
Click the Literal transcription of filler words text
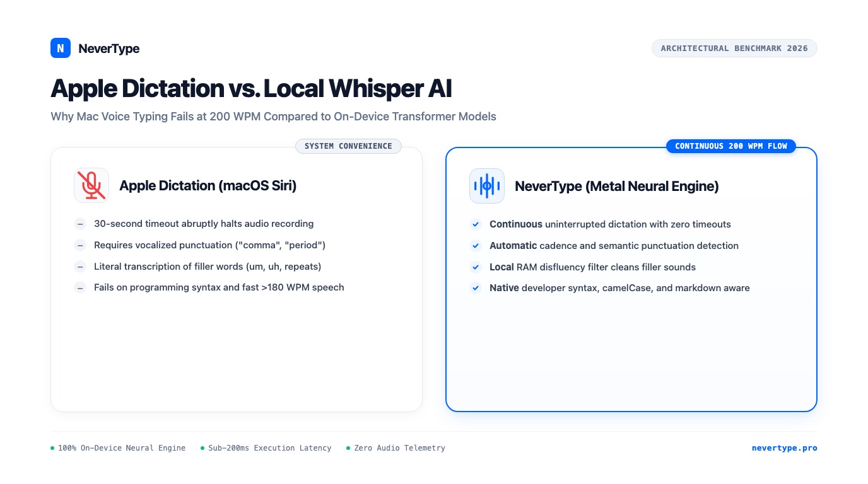click(208, 267)
